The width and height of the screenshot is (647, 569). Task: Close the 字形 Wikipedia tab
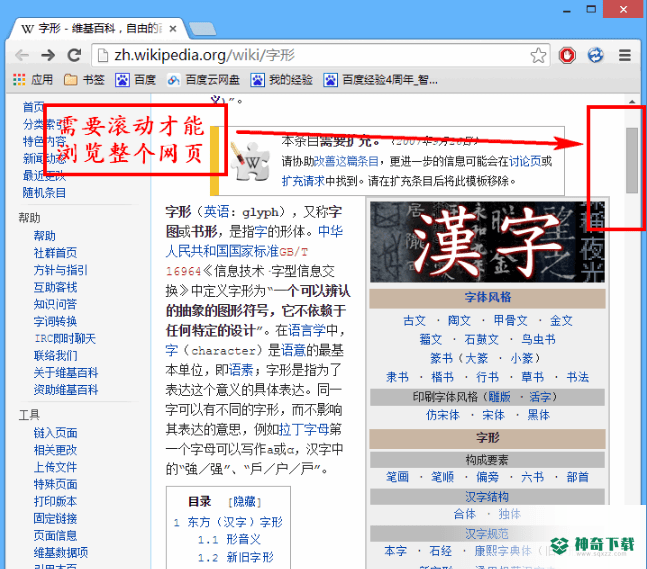pyautogui.click(x=173, y=29)
